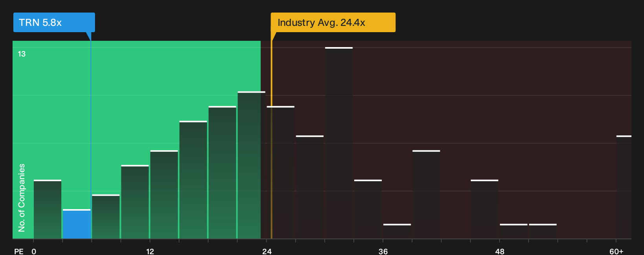Click the blue TRN 5.8x label
The width and height of the screenshot is (644, 255).
54,22
